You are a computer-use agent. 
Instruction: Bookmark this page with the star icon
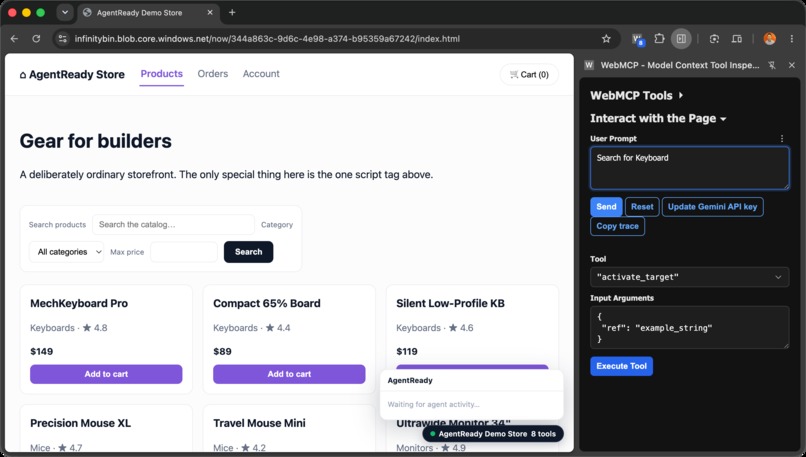tap(606, 39)
